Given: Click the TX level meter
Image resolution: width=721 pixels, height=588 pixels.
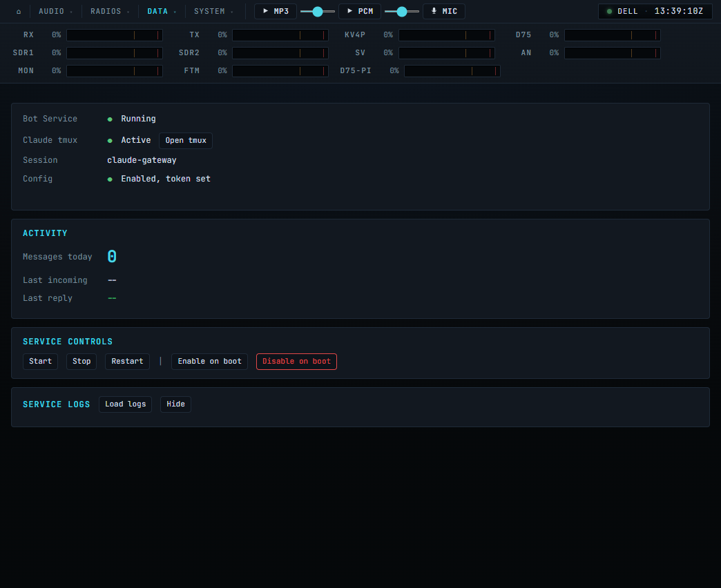Looking at the screenshot, I should [x=280, y=35].
